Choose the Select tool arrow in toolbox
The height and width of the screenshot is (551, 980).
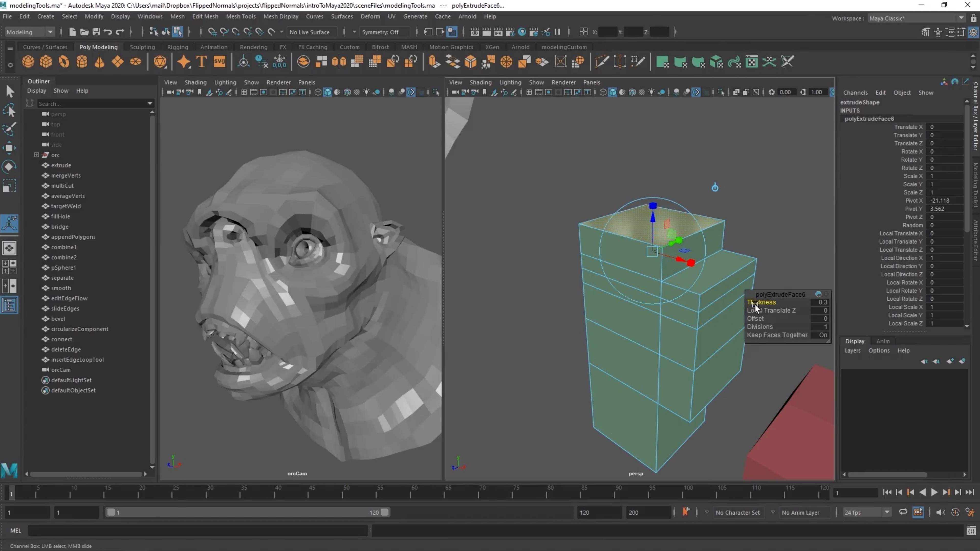tap(10, 91)
